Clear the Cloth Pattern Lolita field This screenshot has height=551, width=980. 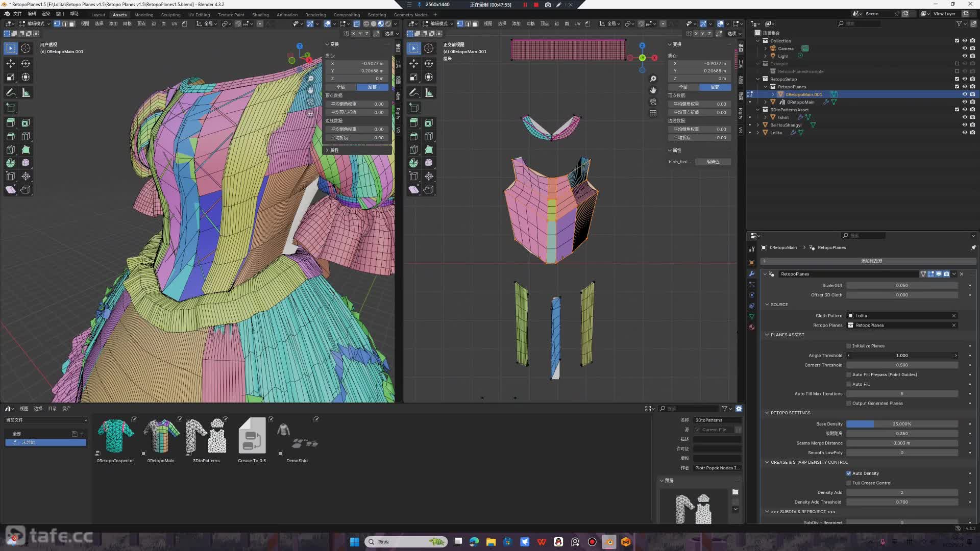pyautogui.click(x=953, y=316)
